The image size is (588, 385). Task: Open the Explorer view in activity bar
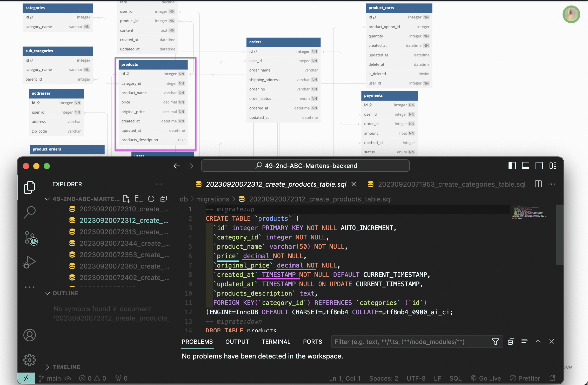click(29, 187)
